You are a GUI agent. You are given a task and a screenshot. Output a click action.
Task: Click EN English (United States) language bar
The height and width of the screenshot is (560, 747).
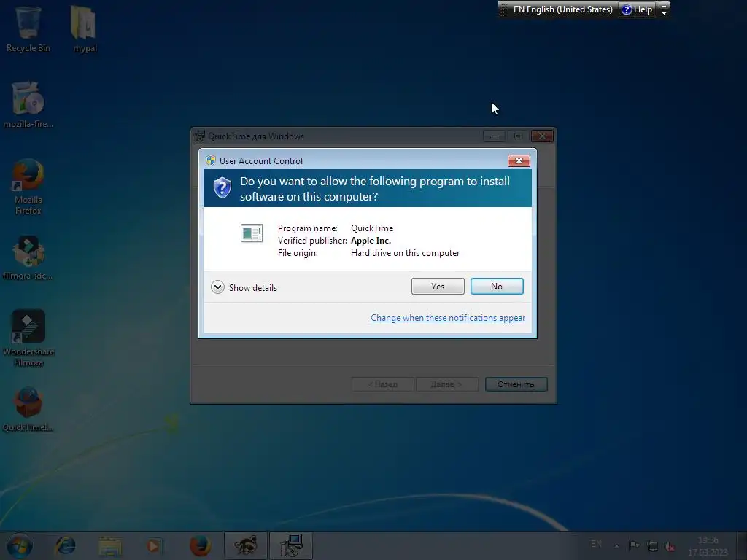click(x=562, y=9)
